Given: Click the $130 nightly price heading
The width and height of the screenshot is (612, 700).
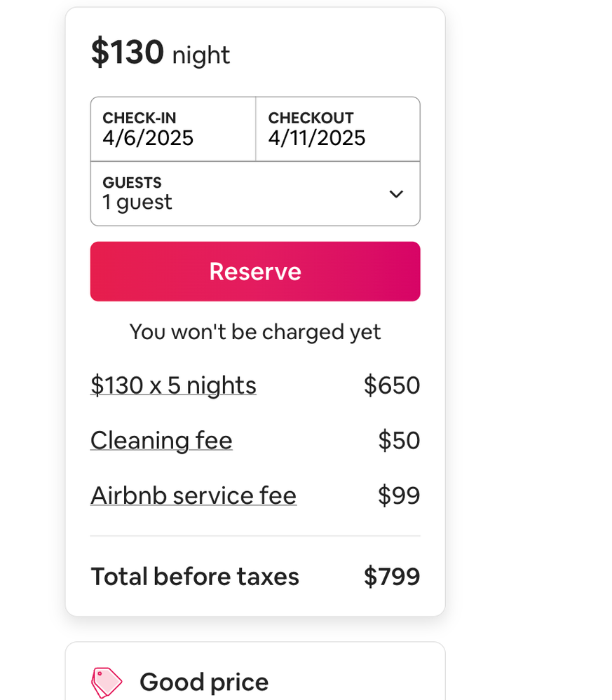Looking at the screenshot, I should (128, 53).
